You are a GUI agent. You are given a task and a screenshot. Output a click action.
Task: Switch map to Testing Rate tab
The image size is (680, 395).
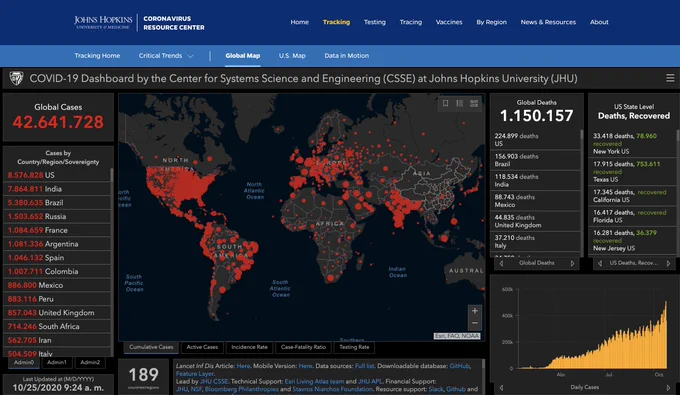(354, 347)
